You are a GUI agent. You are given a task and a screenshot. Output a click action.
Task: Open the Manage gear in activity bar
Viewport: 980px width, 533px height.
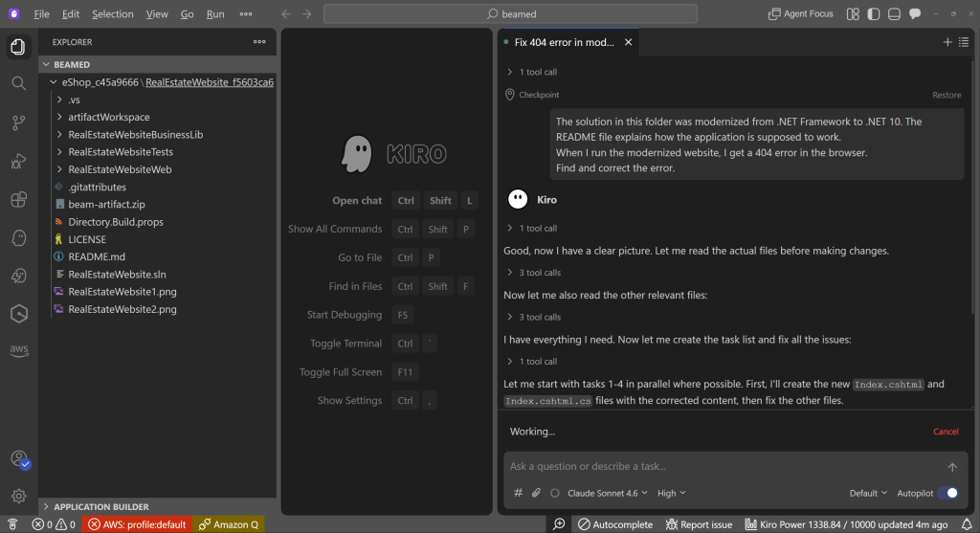pyautogui.click(x=19, y=496)
